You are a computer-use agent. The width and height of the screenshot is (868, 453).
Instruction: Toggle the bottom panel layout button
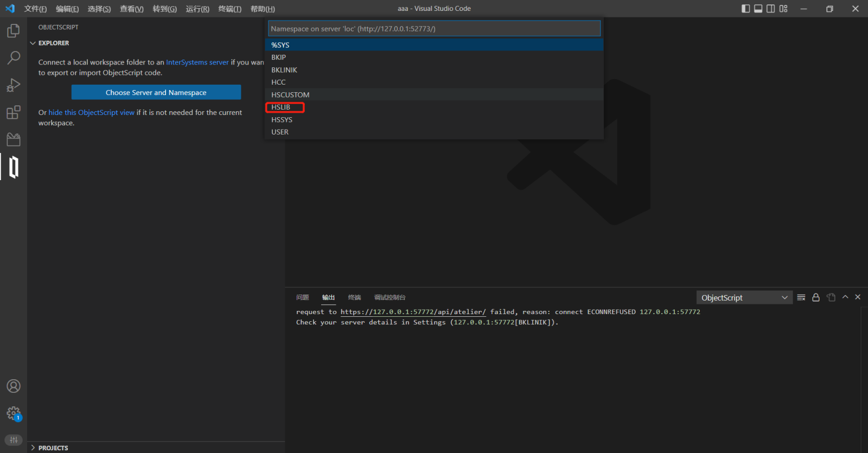click(x=758, y=9)
